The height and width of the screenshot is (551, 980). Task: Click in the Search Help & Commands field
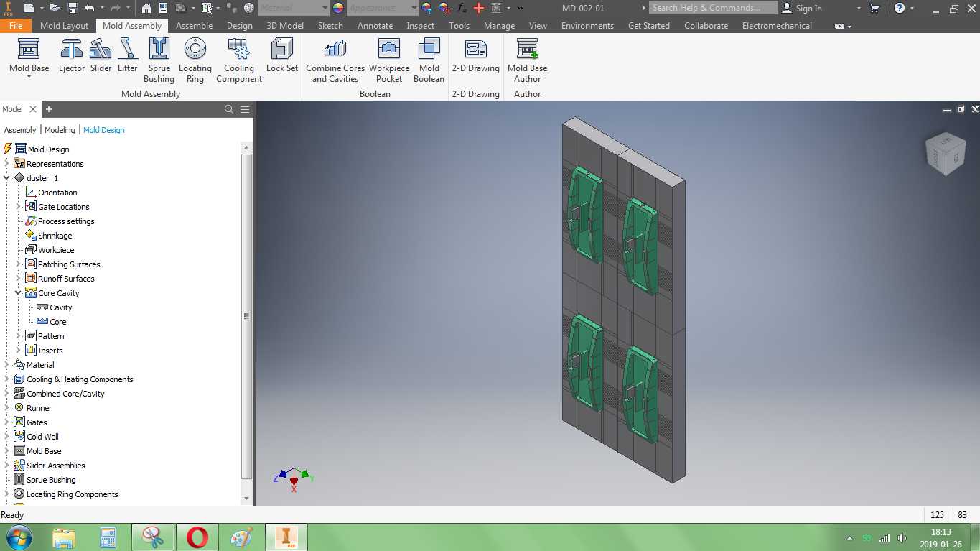point(713,8)
